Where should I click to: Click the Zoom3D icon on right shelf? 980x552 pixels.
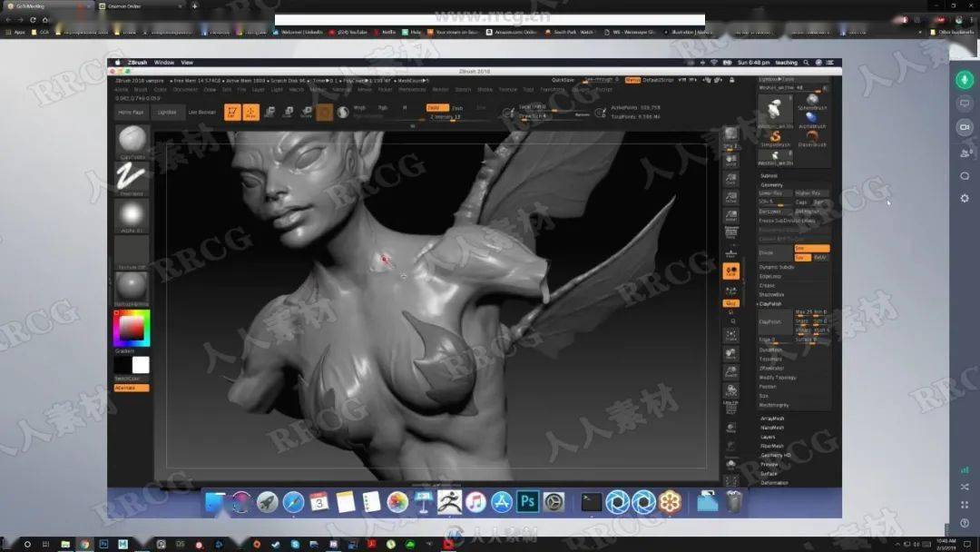coord(730,372)
